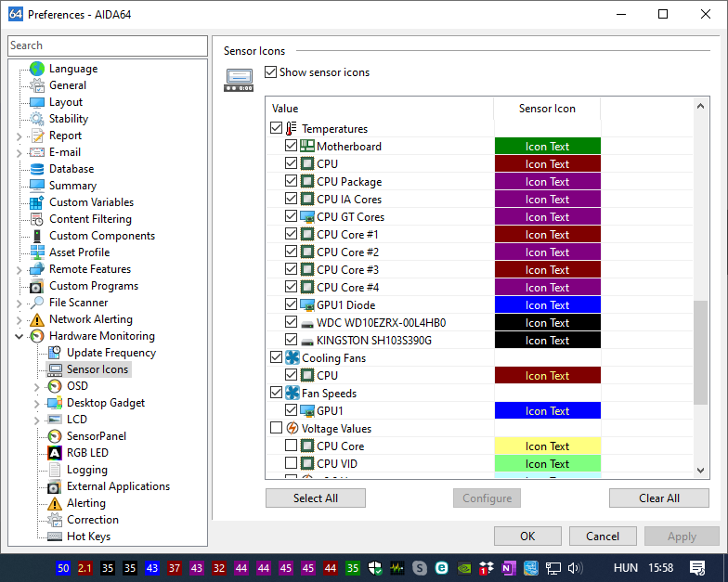Click Motherboard's green Icon Text swatch
Viewport: 728px width, 582px height.
pos(548,147)
